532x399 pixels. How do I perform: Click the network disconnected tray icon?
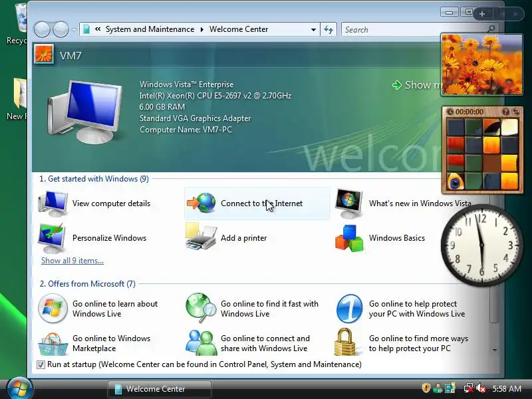point(469,388)
